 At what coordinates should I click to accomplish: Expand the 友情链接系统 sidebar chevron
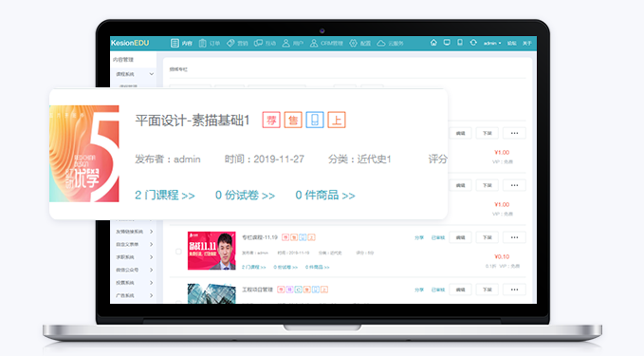point(152,232)
